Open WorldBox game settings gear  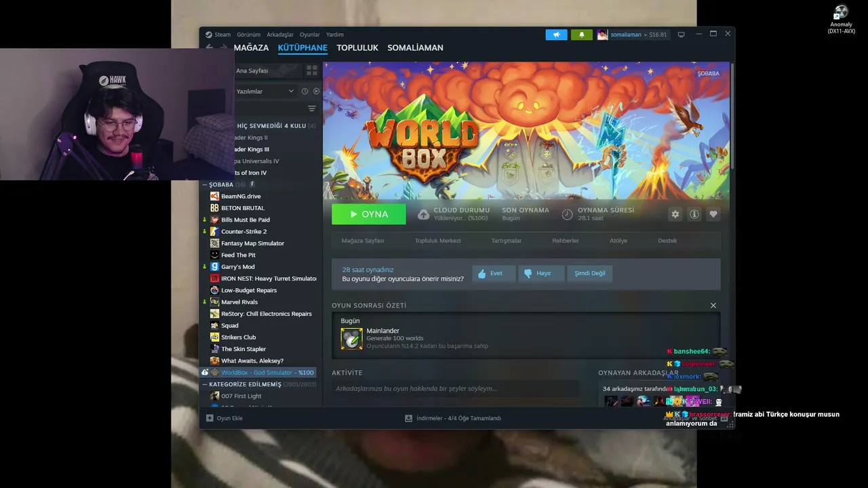(x=675, y=214)
